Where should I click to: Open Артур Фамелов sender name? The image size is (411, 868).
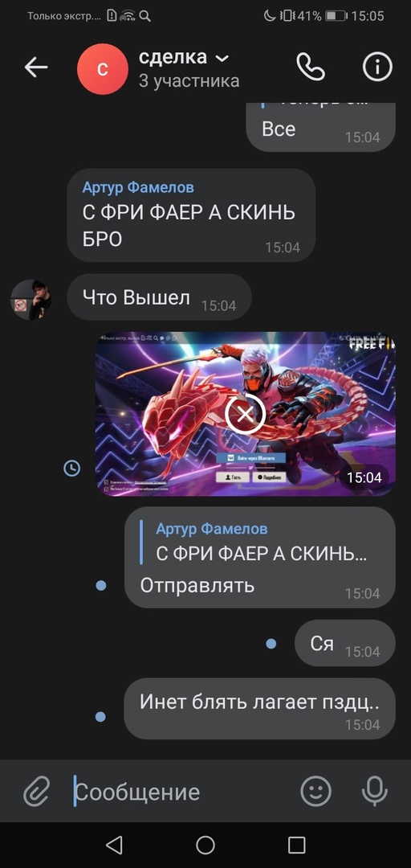pyautogui.click(x=138, y=187)
